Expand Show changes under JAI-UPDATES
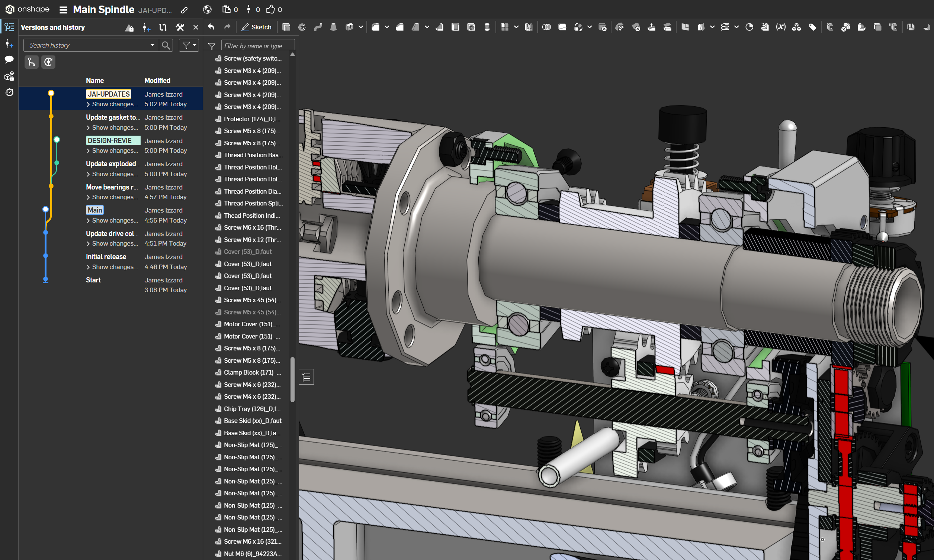Screen dimensions: 934x560 [x=112, y=104]
